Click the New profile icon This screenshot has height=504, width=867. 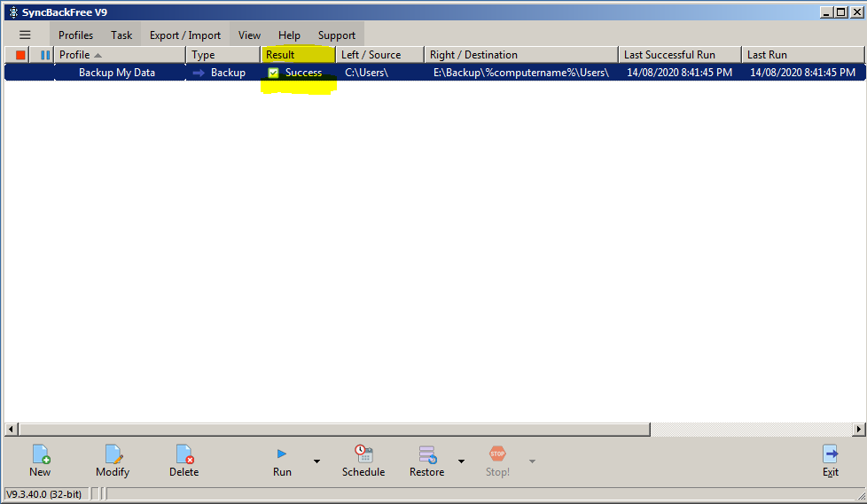tap(41, 454)
